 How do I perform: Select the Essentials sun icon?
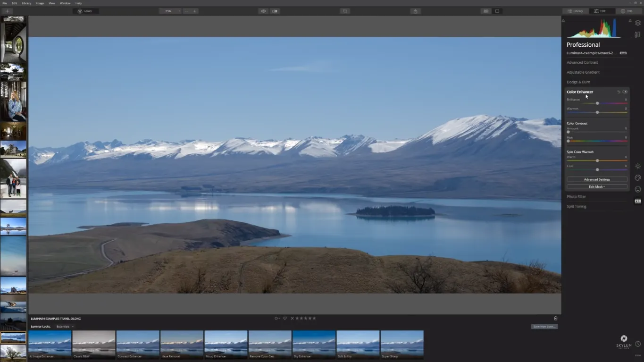tap(638, 166)
